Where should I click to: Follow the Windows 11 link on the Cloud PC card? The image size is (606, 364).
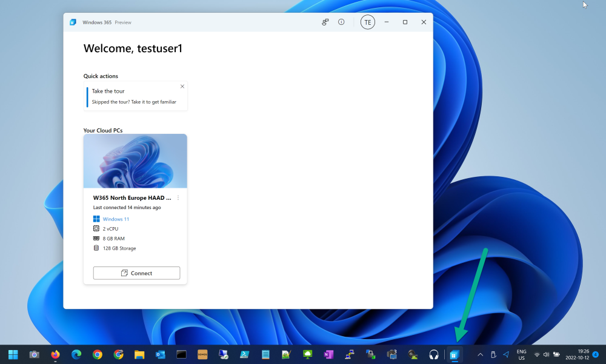[116, 219]
